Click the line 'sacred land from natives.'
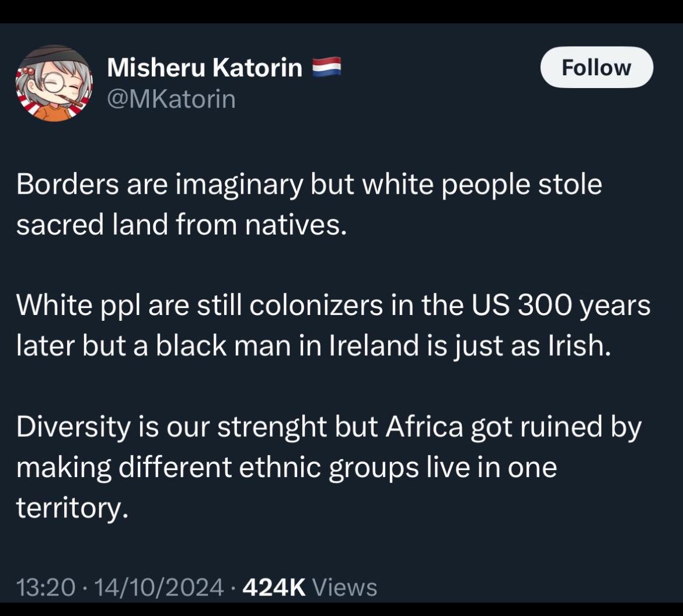 (182, 226)
